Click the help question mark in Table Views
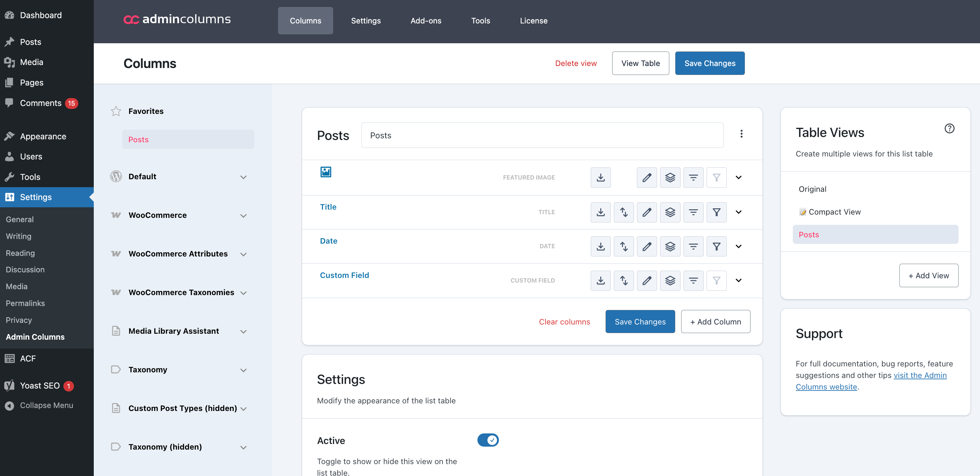The image size is (980, 476). pos(949,128)
